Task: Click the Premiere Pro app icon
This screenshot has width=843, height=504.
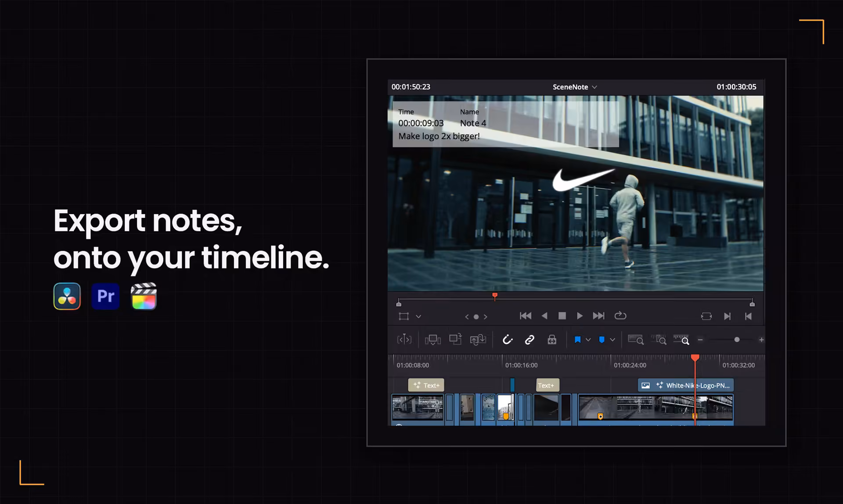Action: click(x=105, y=296)
